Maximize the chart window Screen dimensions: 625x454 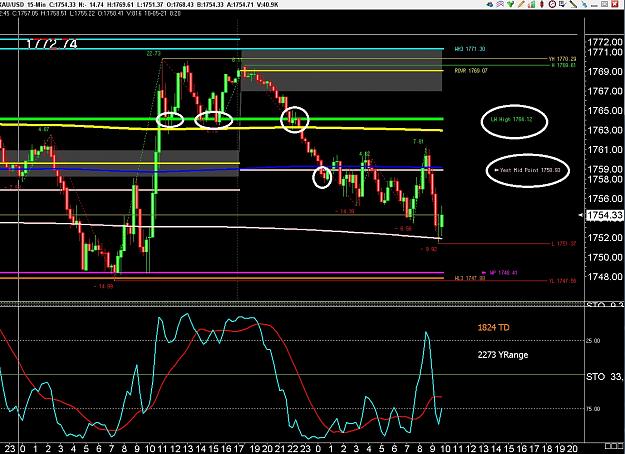[604, 4]
